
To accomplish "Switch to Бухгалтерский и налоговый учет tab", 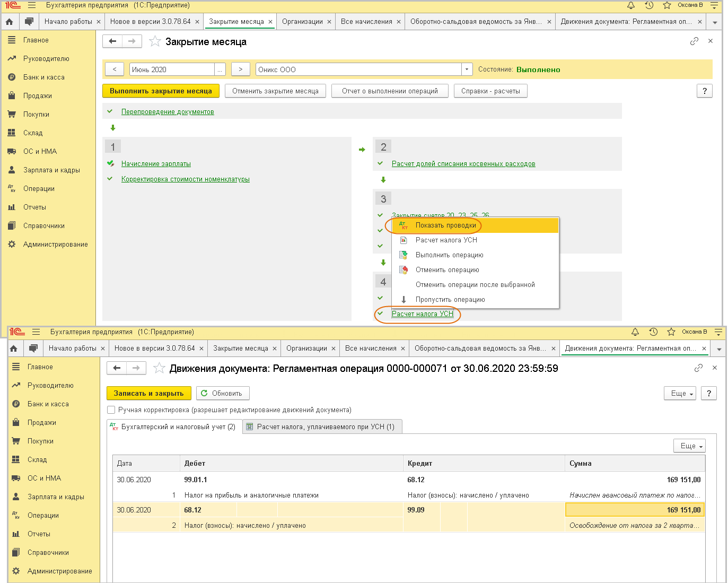I will click(x=174, y=427).
